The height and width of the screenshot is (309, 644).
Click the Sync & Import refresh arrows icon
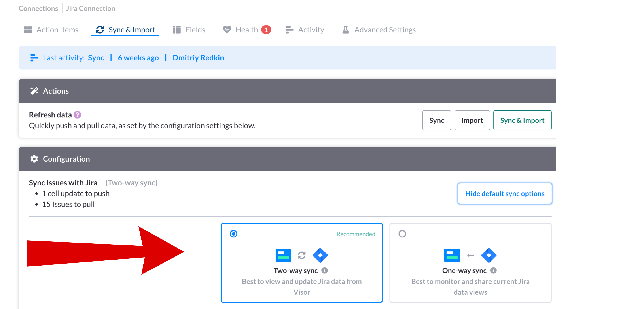tap(100, 30)
